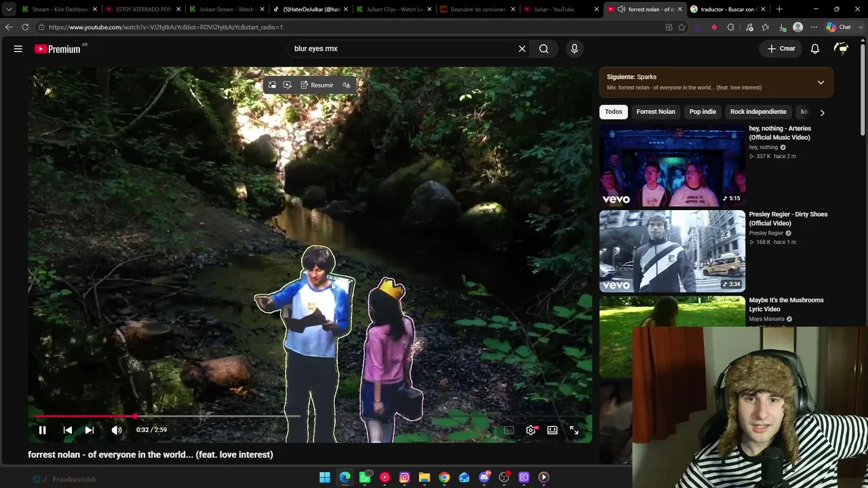868x488 pixels.
Task: Open WhatsApp from the taskbar
Action: pyautogui.click(x=365, y=477)
